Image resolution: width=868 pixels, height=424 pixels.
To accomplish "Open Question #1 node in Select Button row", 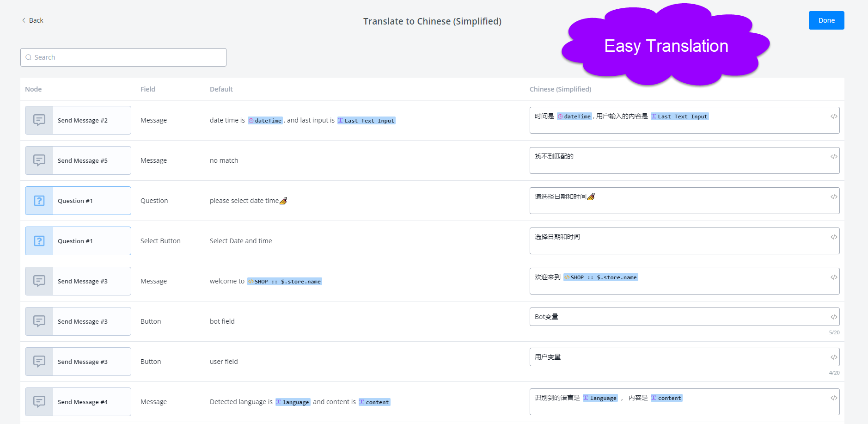I will pyautogui.click(x=78, y=241).
